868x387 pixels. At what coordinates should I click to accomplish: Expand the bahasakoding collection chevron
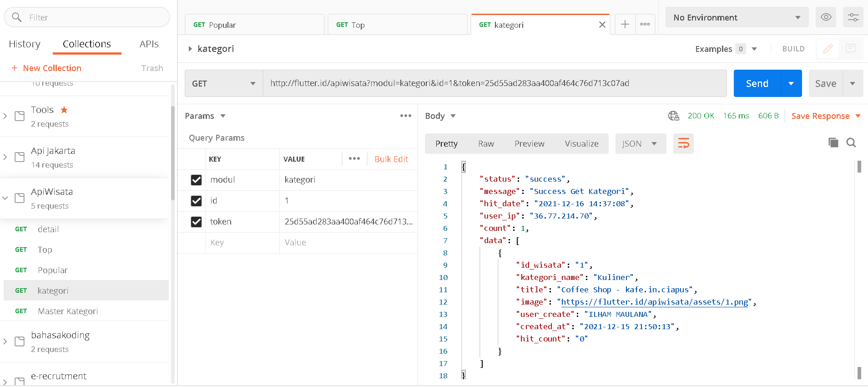(5, 341)
